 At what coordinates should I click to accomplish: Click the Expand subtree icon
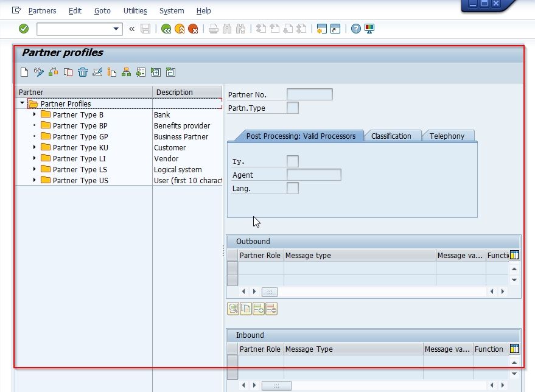(x=156, y=72)
